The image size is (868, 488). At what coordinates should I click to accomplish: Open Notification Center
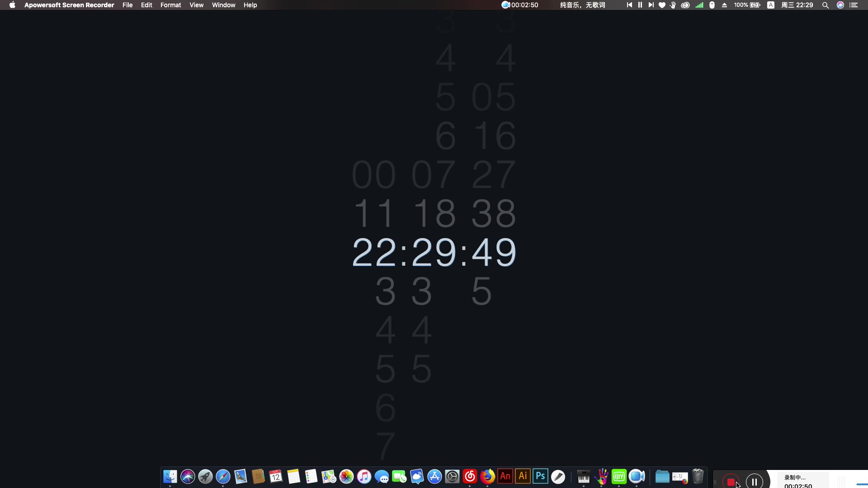(854, 5)
